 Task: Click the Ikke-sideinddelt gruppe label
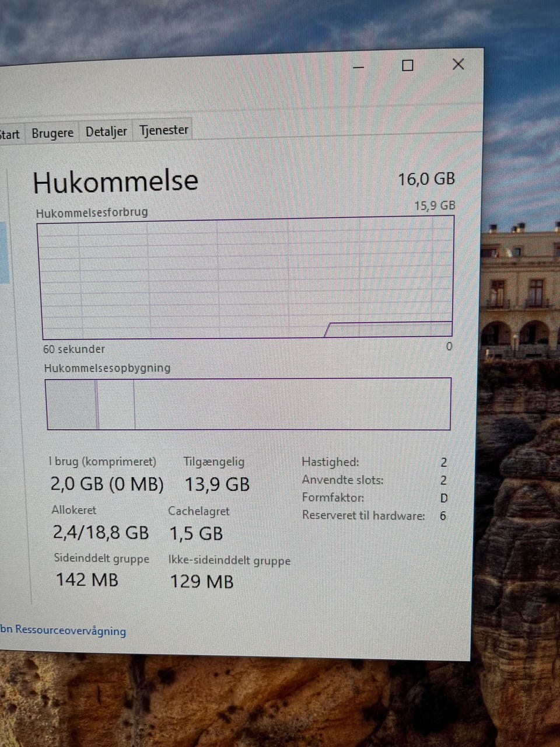click(x=229, y=560)
